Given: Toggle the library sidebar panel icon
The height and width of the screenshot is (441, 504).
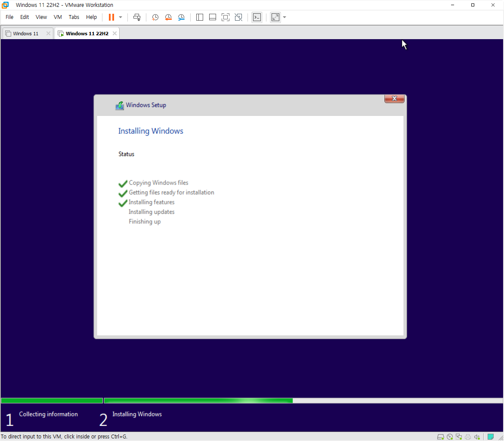Looking at the screenshot, I should pos(200,17).
